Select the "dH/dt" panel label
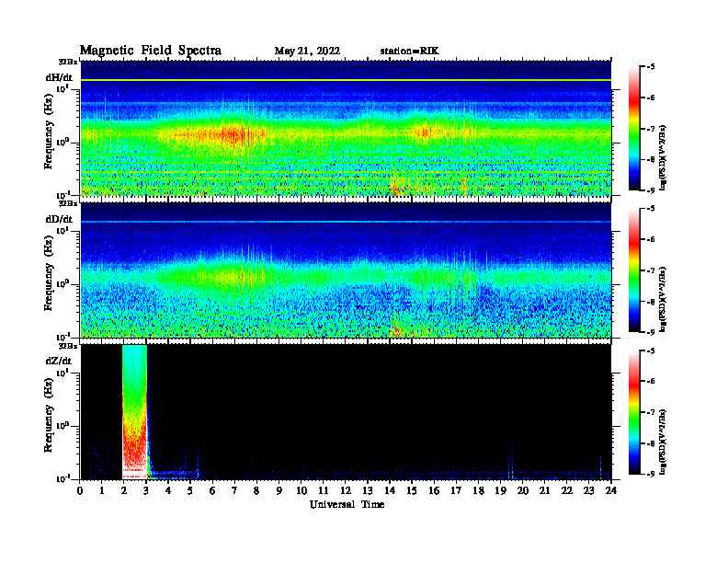The width and height of the screenshot is (728, 563). pyautogui.click(x=59, y=77)
